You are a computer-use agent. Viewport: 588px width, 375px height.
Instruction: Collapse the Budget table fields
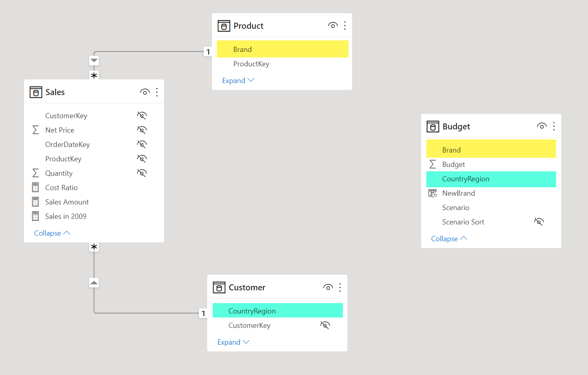point(449,239)
